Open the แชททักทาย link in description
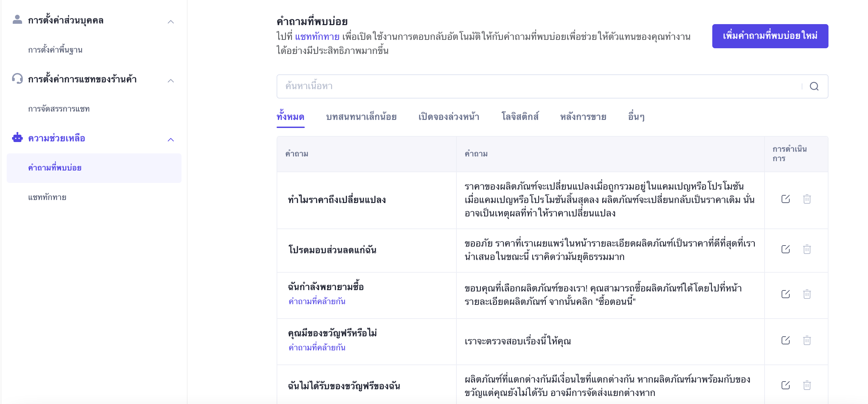 click(317, 37)
